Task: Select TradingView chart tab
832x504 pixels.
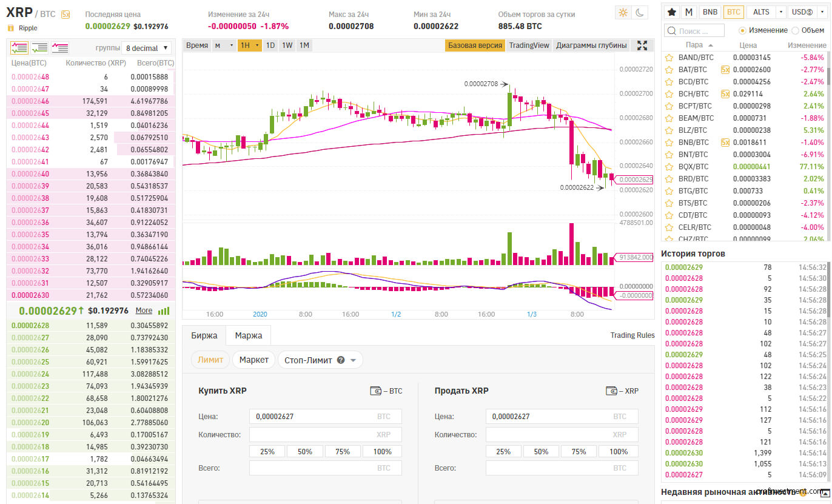Action: 529,45
